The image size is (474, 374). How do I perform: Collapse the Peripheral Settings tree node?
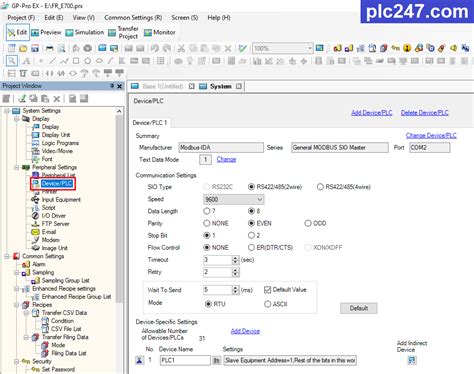(x=16, y=167)
